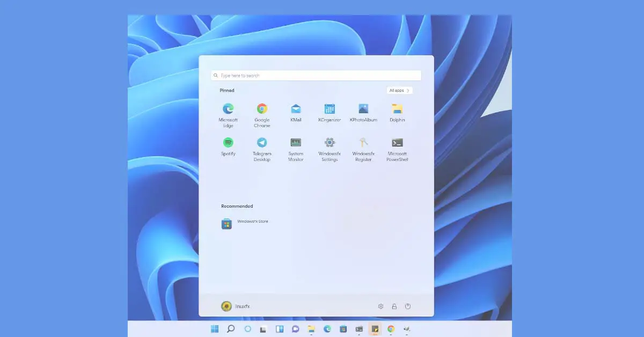Viewport: 644px width, 337px height.
Task: Open KOrganizer calendar app
Action: click(x=330, y=113)
